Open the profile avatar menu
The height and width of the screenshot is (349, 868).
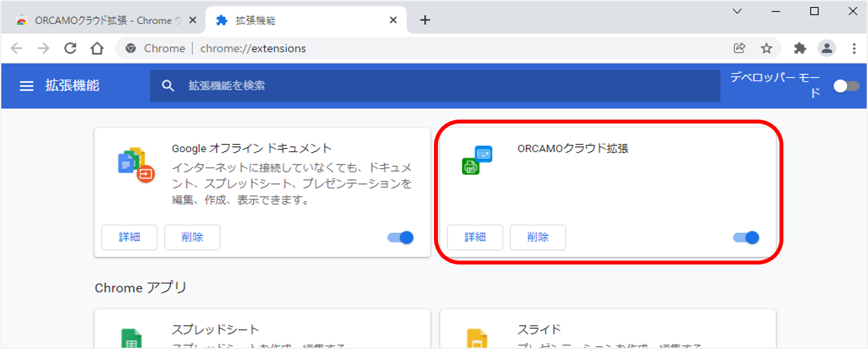coord(827,48)
